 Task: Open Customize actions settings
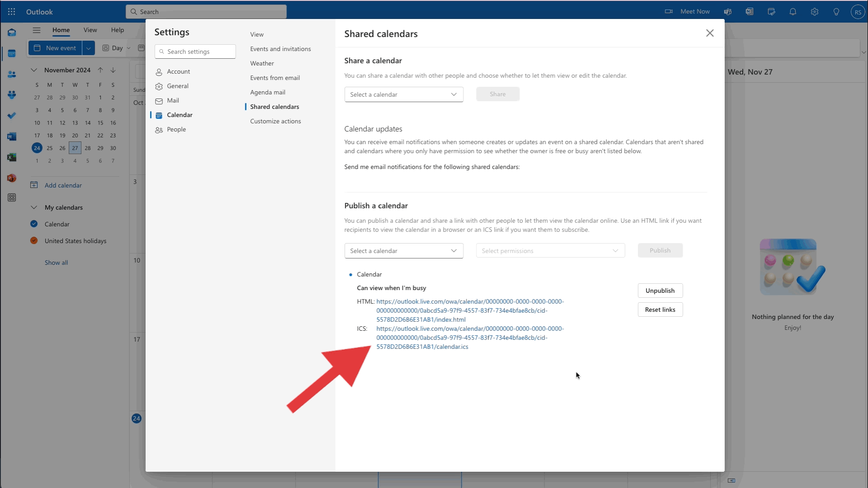275,121
